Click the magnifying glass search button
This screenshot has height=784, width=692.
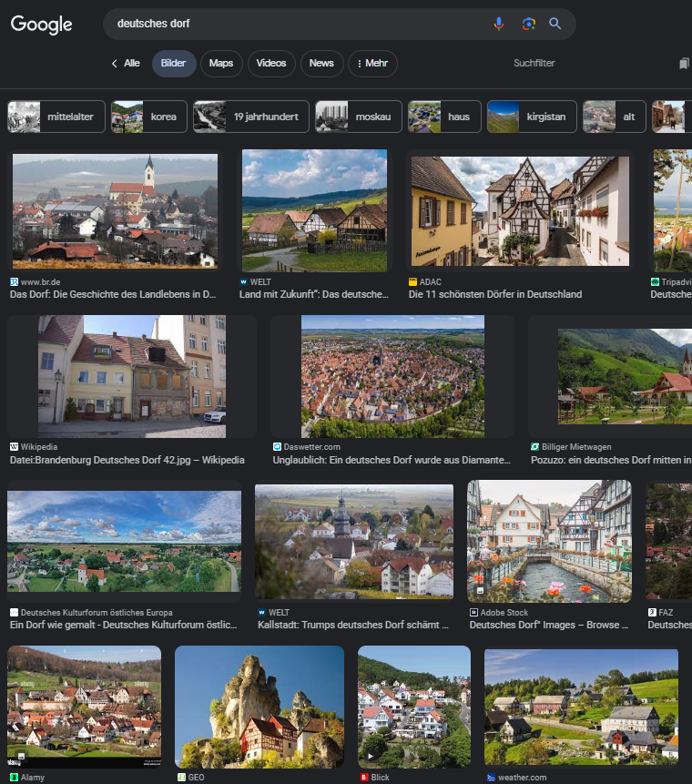[x=555, y=24]
